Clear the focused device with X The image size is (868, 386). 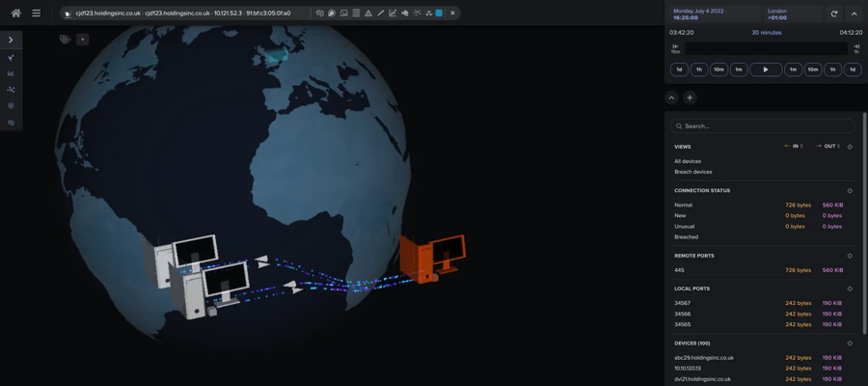[x=452, y=13]
